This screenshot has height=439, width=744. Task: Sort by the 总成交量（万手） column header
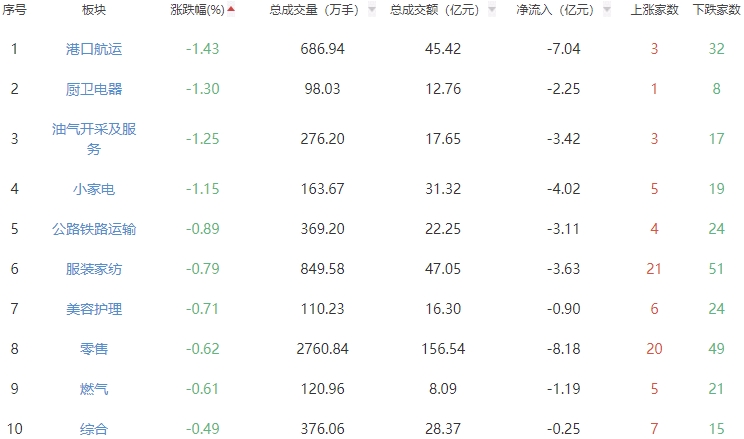coord(315,10)
